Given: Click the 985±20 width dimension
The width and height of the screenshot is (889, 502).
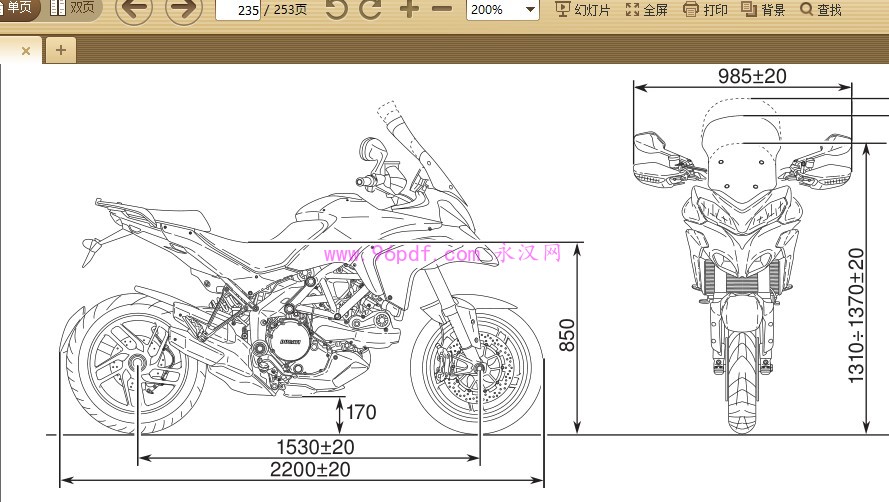Looking at the screenshot, I should point(752,76).
